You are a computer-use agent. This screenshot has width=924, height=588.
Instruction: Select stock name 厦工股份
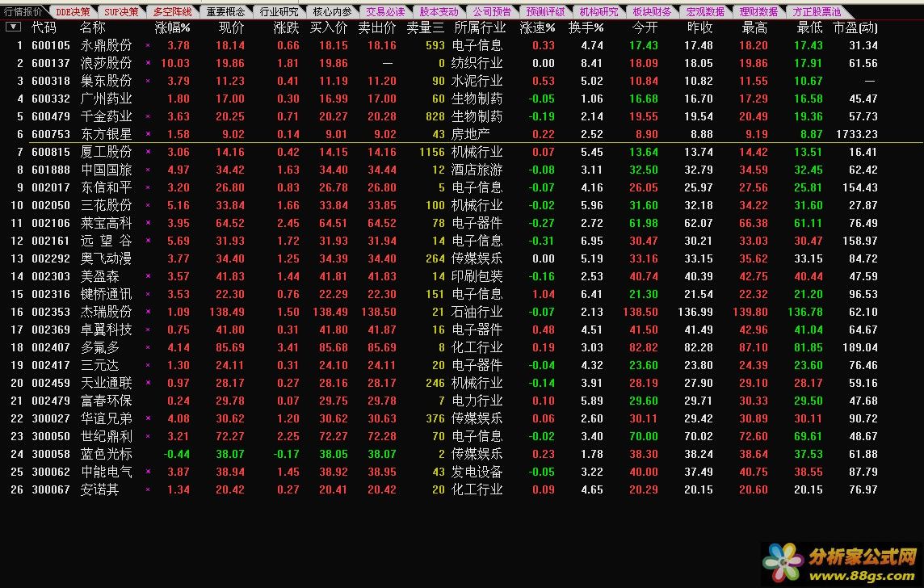(x=106, y=152)
